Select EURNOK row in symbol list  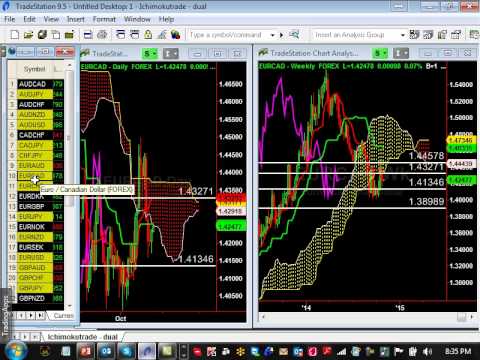(x=35, y=227)
